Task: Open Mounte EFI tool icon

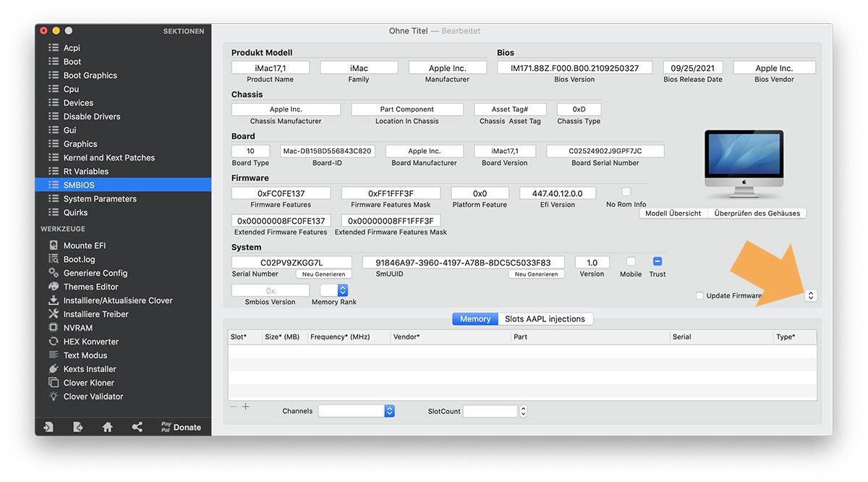Action: (x=54, y=245)
